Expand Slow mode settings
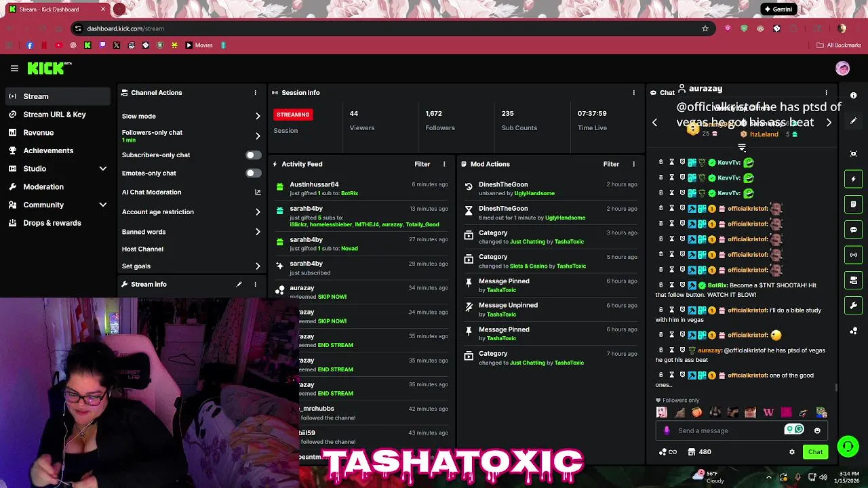 [258, 117]
